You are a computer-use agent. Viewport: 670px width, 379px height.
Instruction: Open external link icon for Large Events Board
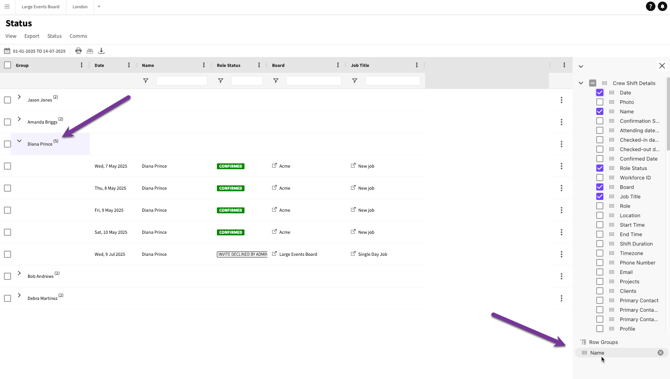[274, 254]
